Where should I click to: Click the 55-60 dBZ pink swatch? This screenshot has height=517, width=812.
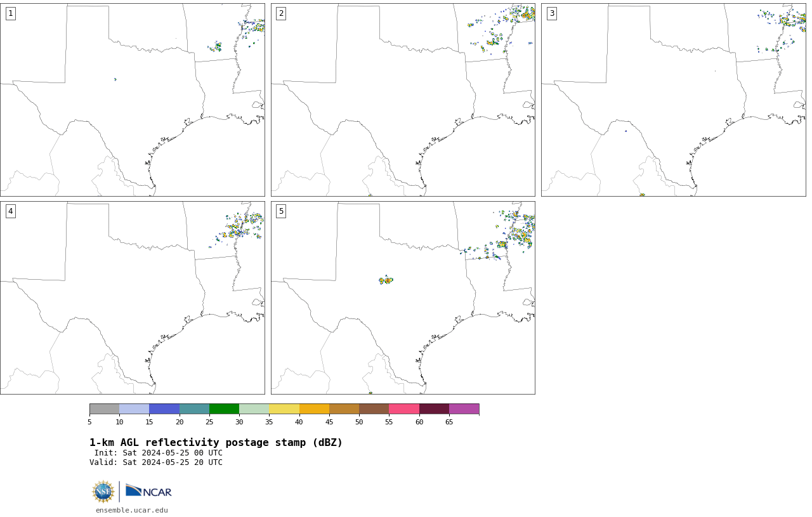404,409
